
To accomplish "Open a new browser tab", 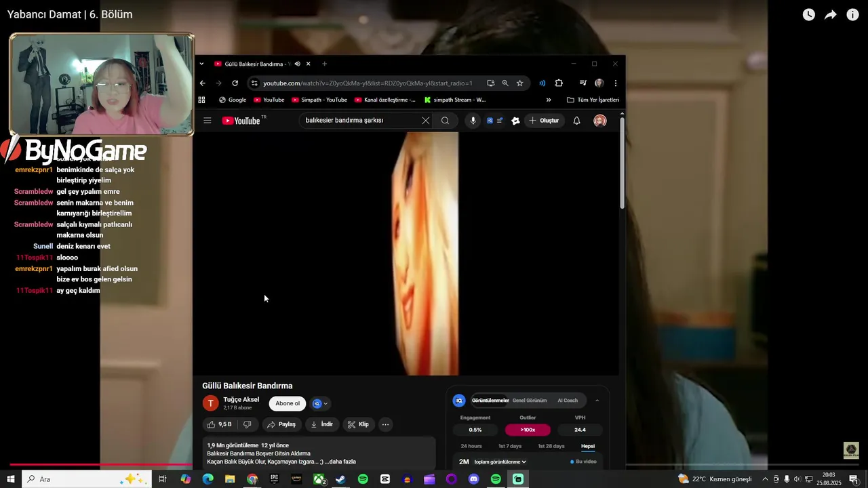I will click(324, 64).
